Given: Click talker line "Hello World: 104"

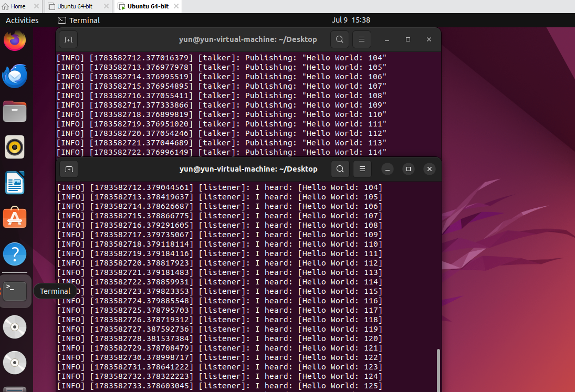Looking at the screenshot, I should (x=222, y=58).
